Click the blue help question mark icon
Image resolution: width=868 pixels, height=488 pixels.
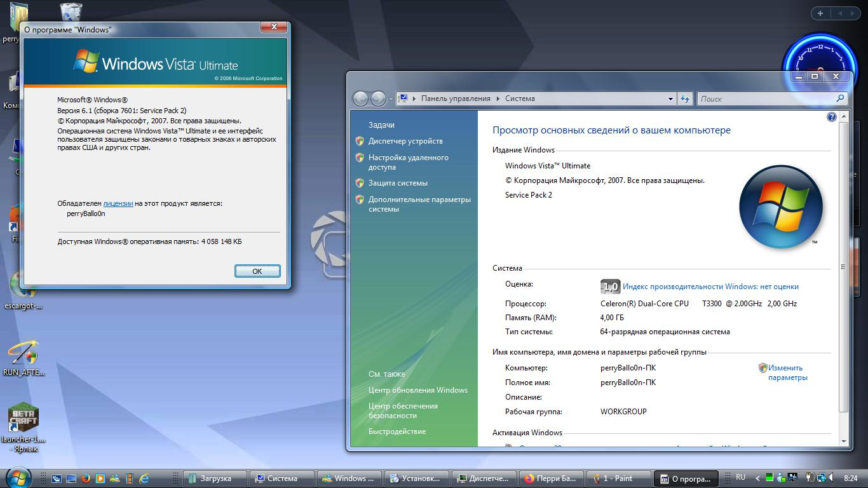click(831, 117)
